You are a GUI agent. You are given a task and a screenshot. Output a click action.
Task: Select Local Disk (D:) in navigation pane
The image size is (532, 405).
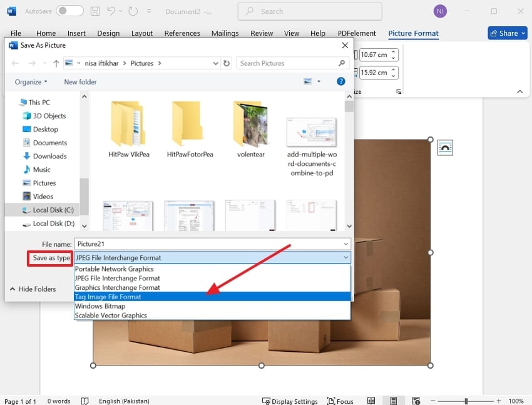pyautogui.click(x=48, y=223)
